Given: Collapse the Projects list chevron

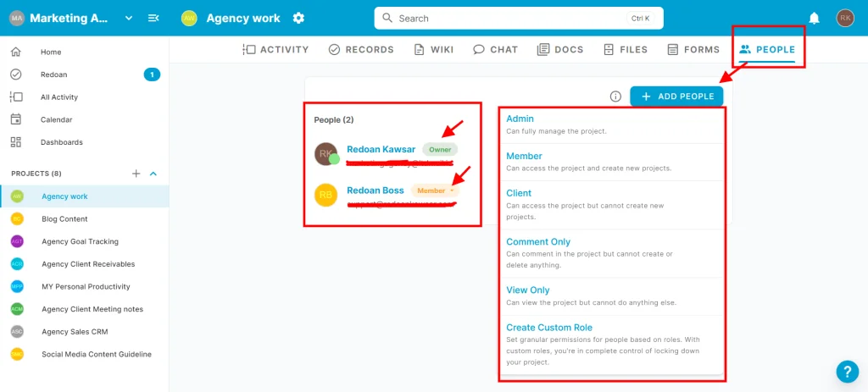Looking at the screenshot, I should pos(153,174).
